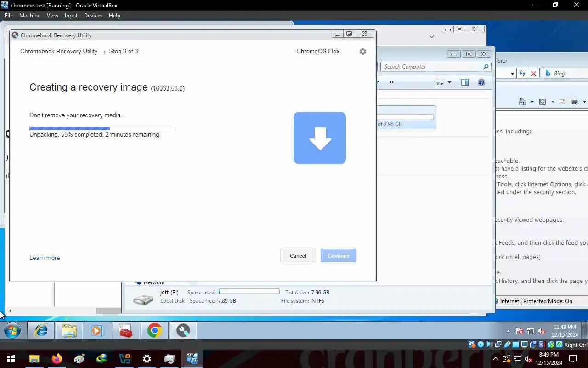
Task: Open the VirtualBox Machine menu
Action: click(30, 16)
